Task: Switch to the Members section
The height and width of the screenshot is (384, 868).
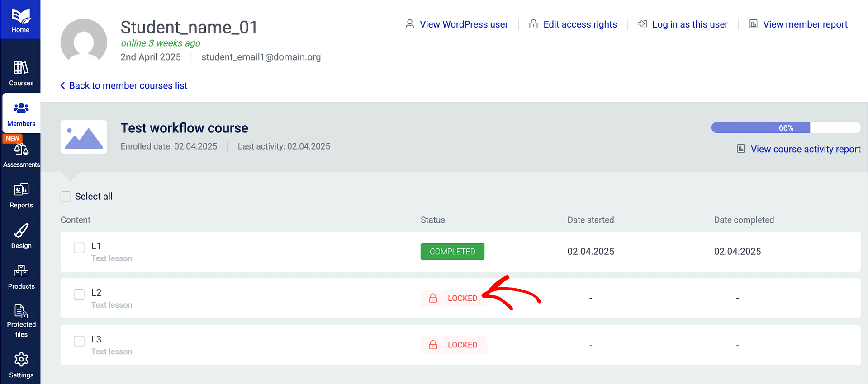Action: pos(21,113)
